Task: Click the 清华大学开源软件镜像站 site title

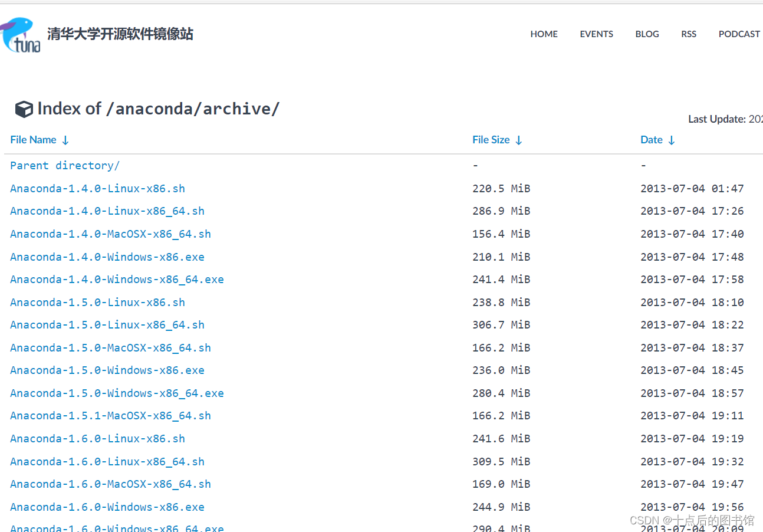Action: pos(120,34)
